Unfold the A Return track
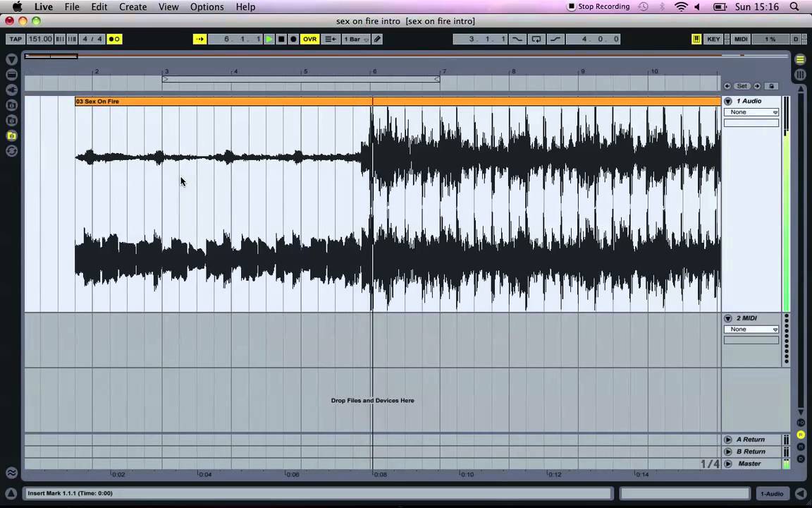Viewport: 812px width, 508px height. pos(728,440)
